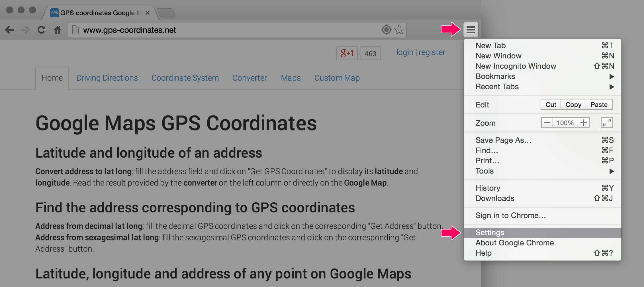Open Settings in the Chrome menu

click(x=542, y=233)
